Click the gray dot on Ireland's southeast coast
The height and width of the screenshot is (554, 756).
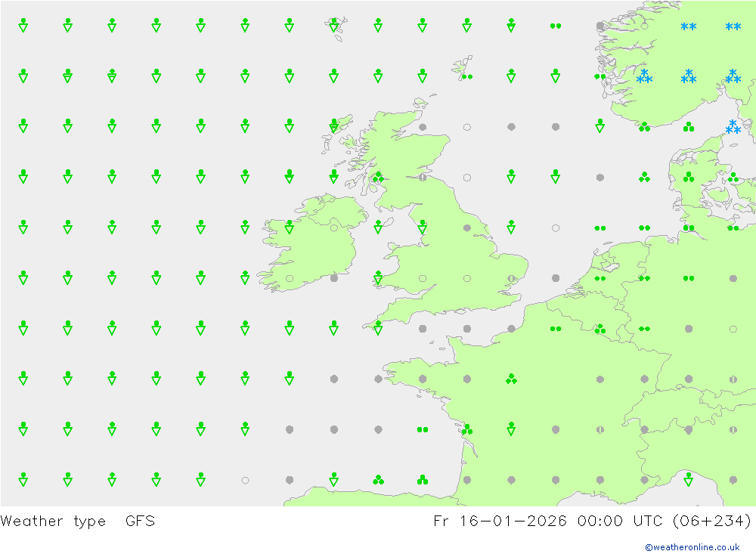pyautogui.click(x=334, y=278)
